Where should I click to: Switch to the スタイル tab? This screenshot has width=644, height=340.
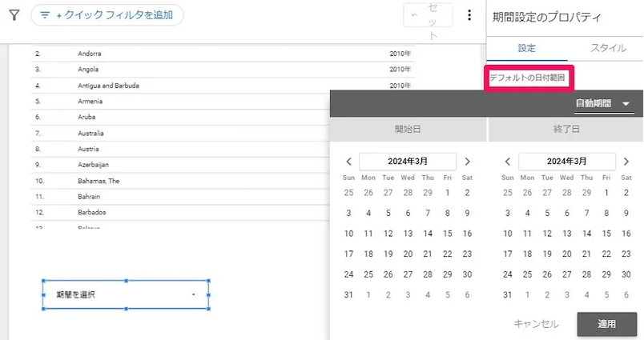(x=608, y=48)
